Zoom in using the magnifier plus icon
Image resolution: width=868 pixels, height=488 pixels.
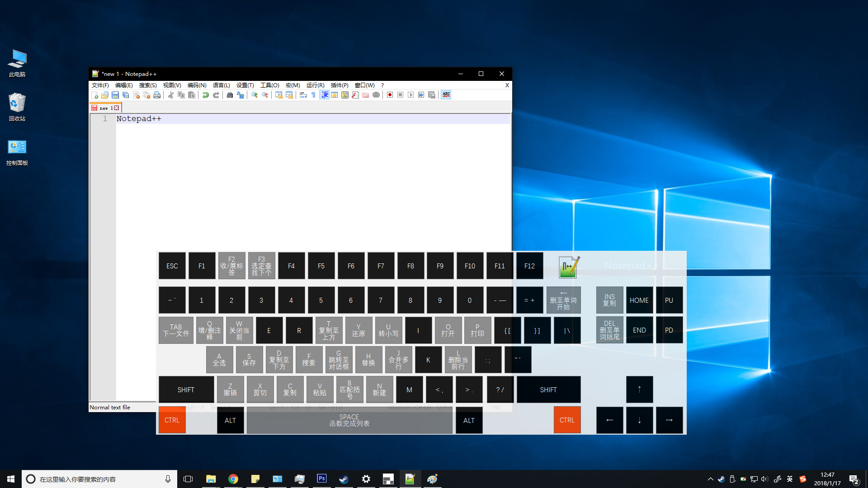coord(254,95)
